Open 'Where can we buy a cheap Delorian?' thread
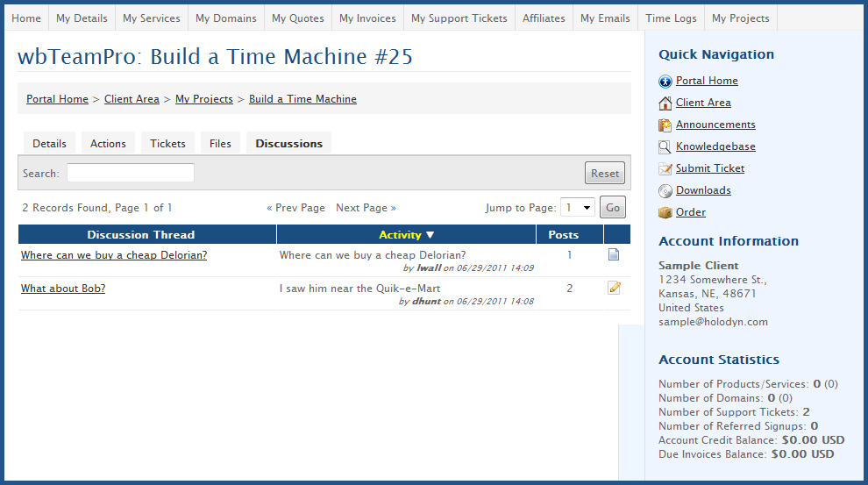Viewport: 868px width, 485px height. pos(114,255)
